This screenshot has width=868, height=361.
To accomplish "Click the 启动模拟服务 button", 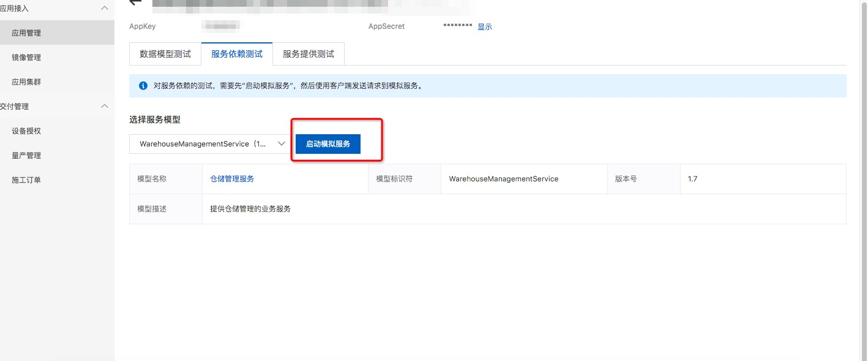I will click(x=328, y=144).
